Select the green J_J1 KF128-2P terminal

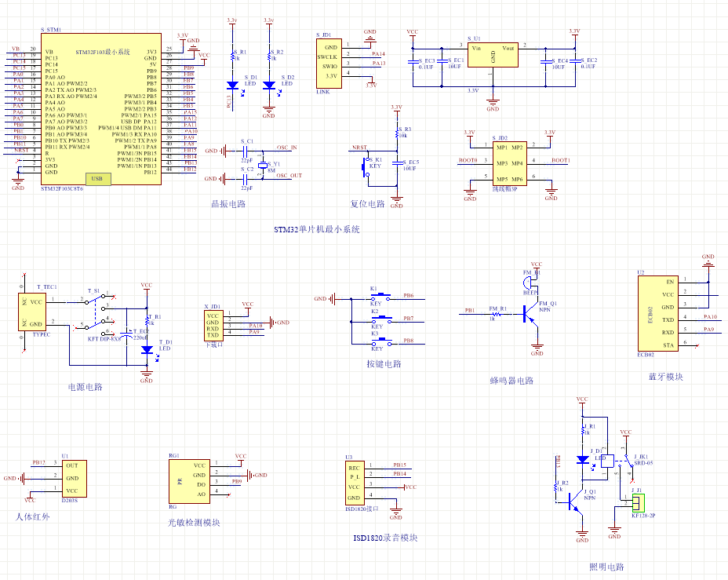[x=638, y=502]
